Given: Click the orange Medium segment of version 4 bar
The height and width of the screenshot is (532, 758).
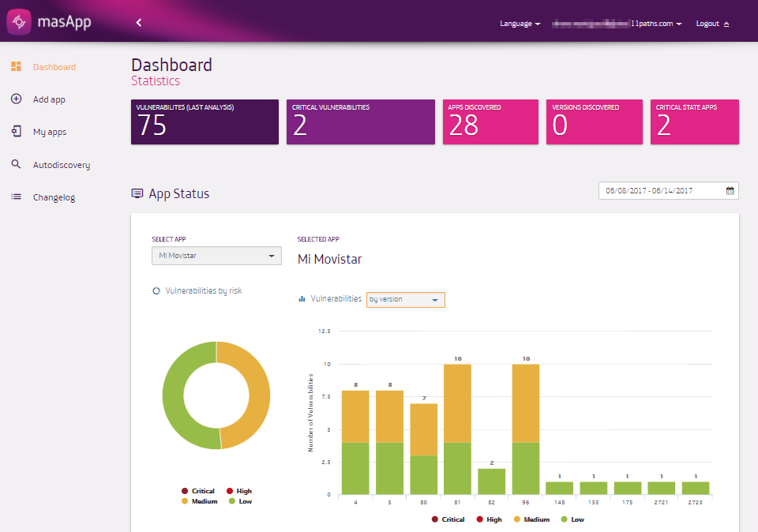Looking at the screenshot, I should click(x=355, y=417).
